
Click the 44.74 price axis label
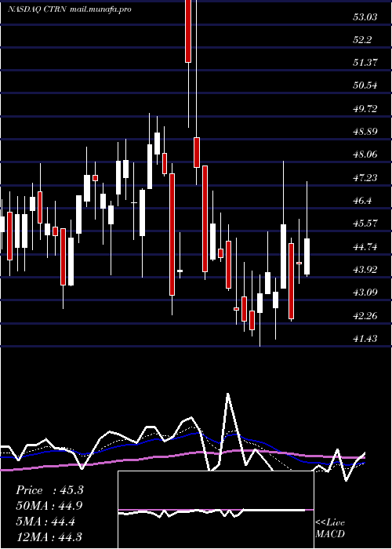(x=365, y=247)
